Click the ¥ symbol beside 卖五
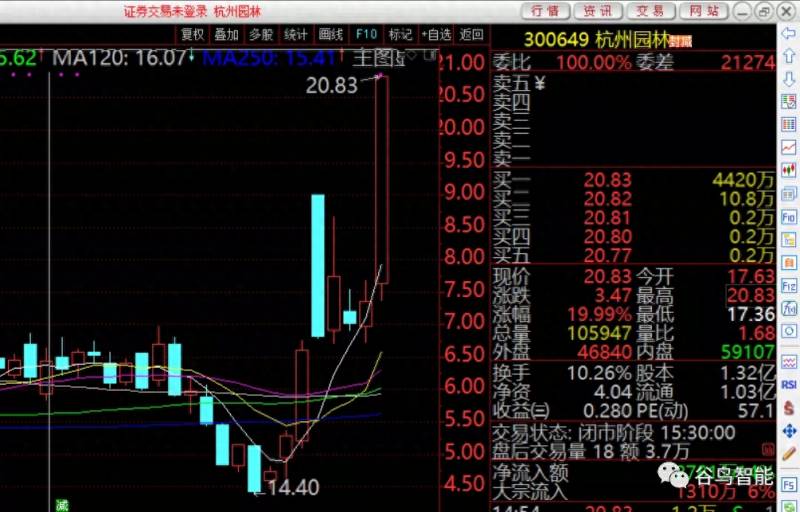 [540, 82]
